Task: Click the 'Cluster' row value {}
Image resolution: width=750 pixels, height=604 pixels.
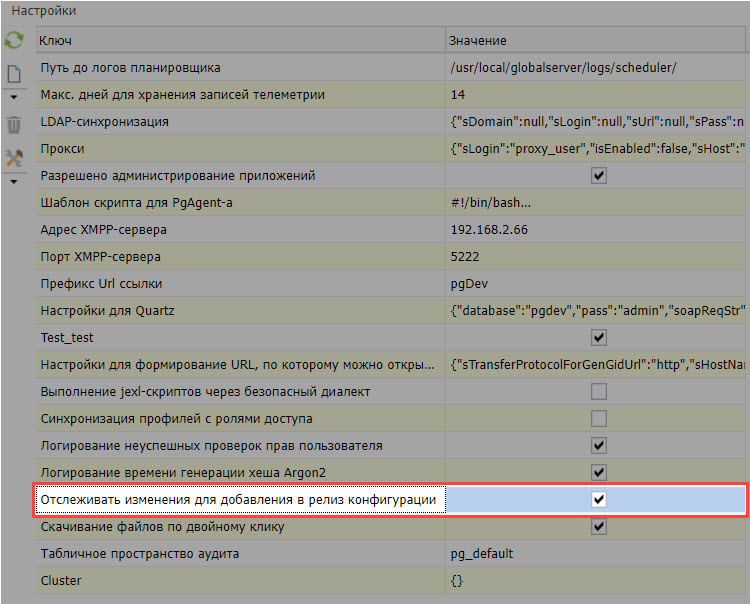Action: 459,580
